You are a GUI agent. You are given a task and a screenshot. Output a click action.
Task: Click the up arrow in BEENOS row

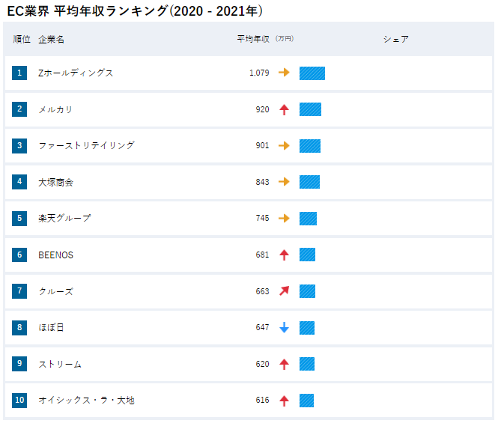point(284,255)
